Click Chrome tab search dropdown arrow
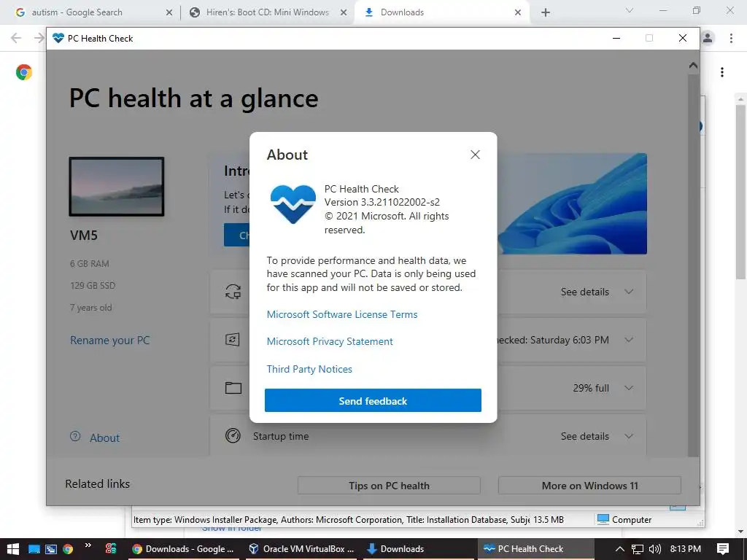Screen dimensions: 747x560 click(x=630, y=10)
